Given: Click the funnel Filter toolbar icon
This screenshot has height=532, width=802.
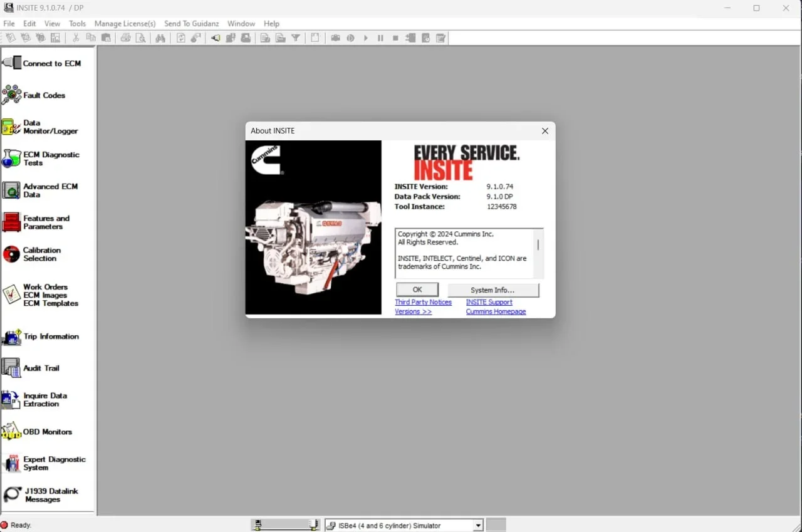Looking at the screenshot, I should (x=296, y=38).
